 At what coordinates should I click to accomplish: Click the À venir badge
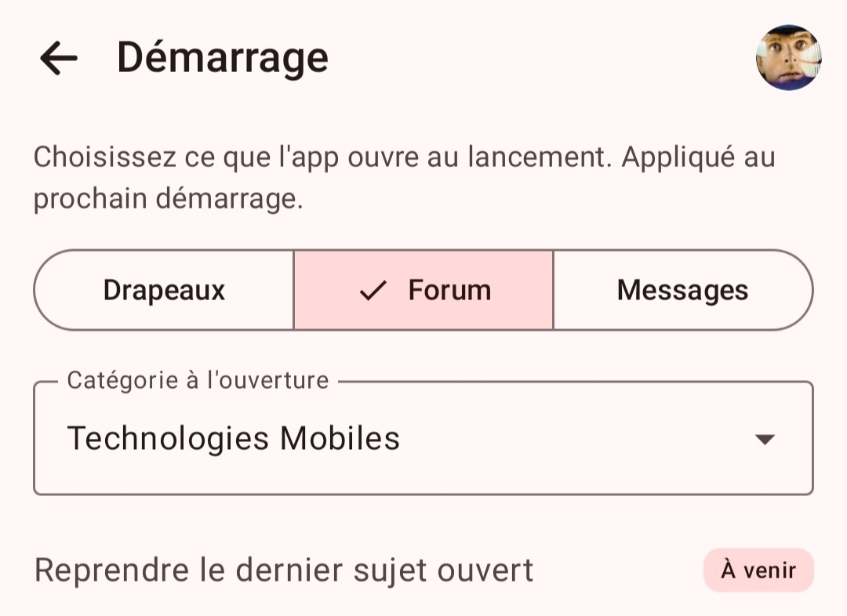758,570
